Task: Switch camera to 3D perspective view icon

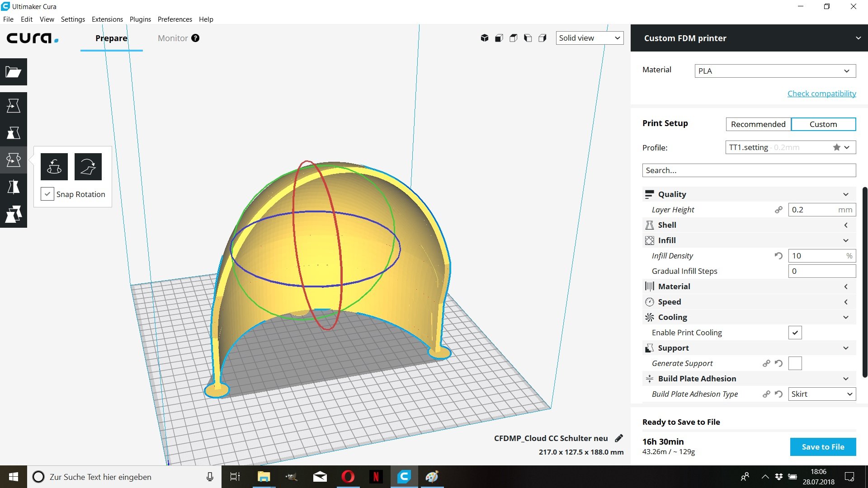Action: click(485, 38)
